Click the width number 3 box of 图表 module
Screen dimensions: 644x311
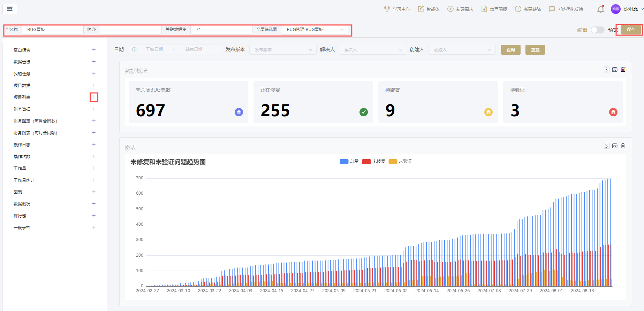(x=606, y=146)
